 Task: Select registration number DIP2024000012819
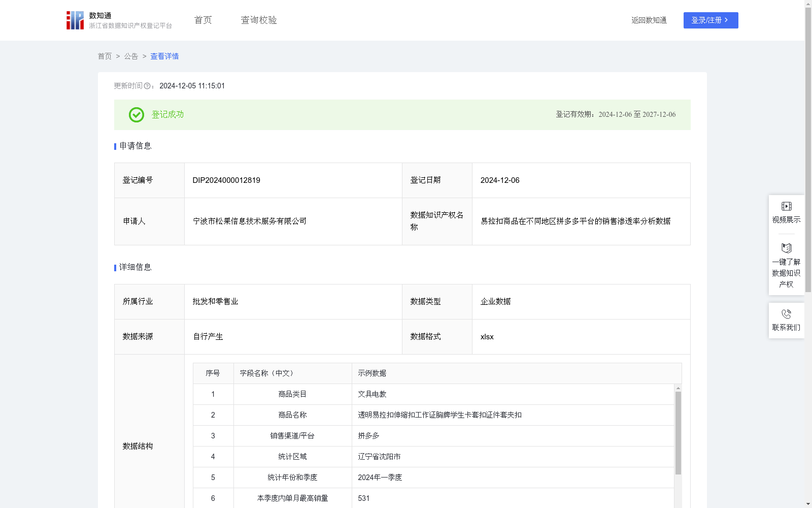[226, 180]
